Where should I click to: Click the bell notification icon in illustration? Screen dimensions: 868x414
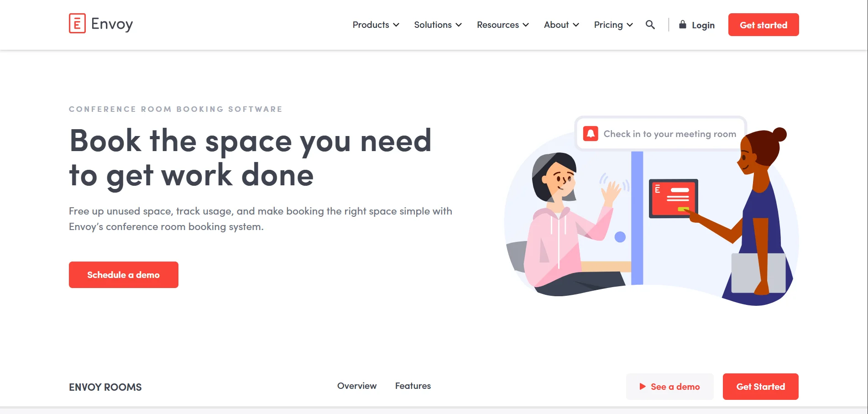tap(591, 133)
